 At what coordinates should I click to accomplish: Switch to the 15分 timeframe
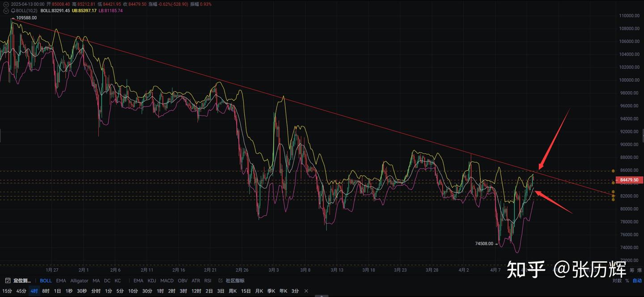tap(8, 291)
